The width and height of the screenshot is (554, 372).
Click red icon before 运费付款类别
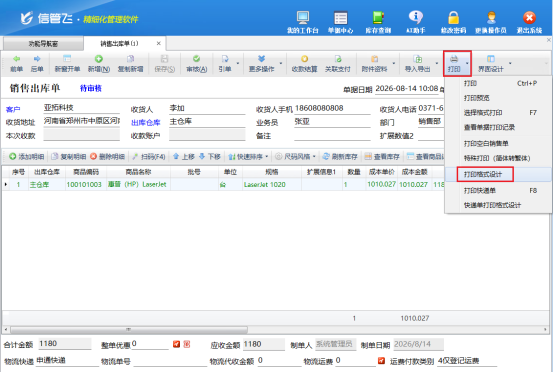click(381, 361)
